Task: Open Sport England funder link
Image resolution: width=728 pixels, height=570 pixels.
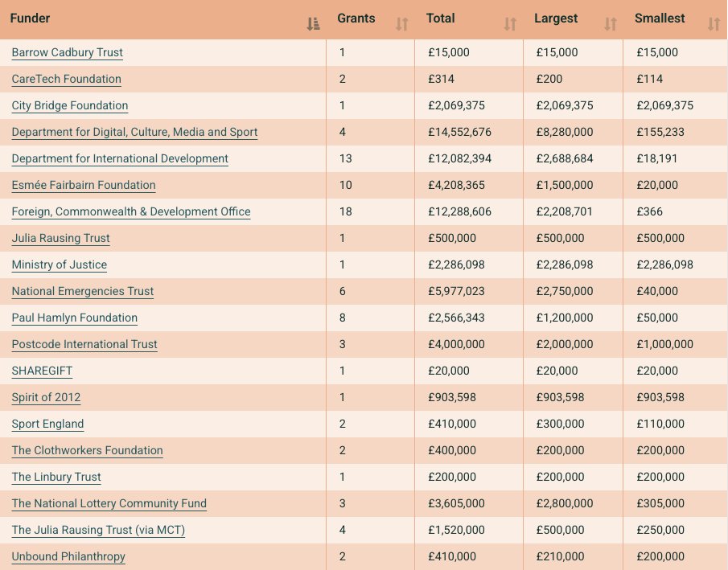Action: click(x=47, y=424)
